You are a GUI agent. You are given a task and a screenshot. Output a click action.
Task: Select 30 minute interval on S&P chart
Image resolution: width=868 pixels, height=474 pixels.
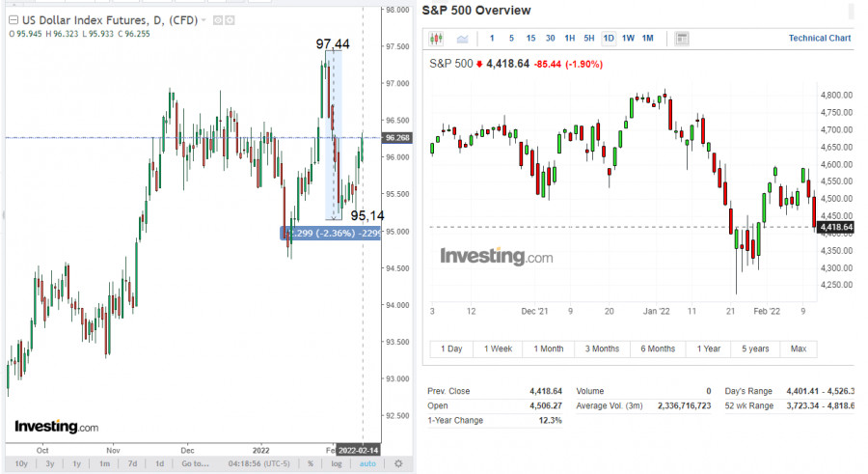pos(551,39)
